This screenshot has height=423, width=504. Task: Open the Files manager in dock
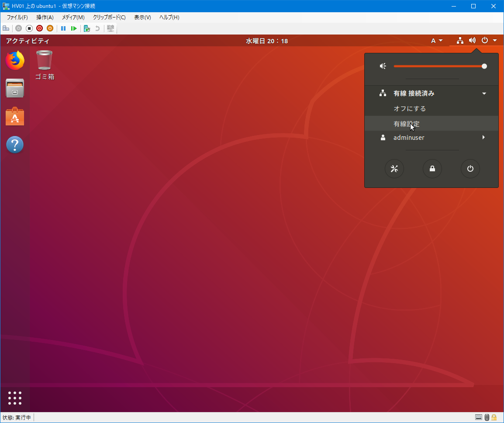point(15,89)
